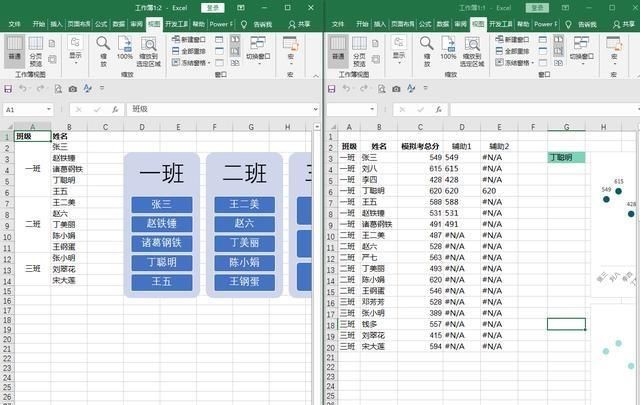Click print preview icon in left window toolbar
This screenshot has width=640, height=405.
pos(58,89)
